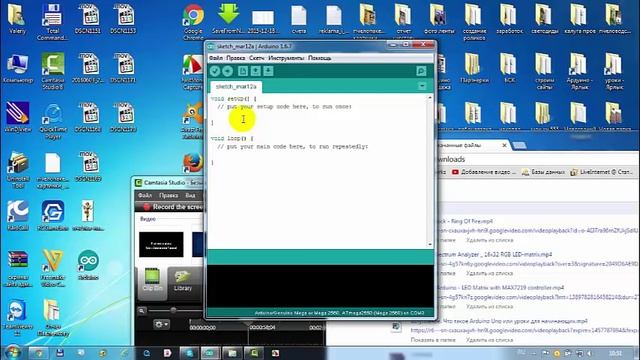Click Удалить из списка under Spectrum Analyzer download

pos(489,273)
